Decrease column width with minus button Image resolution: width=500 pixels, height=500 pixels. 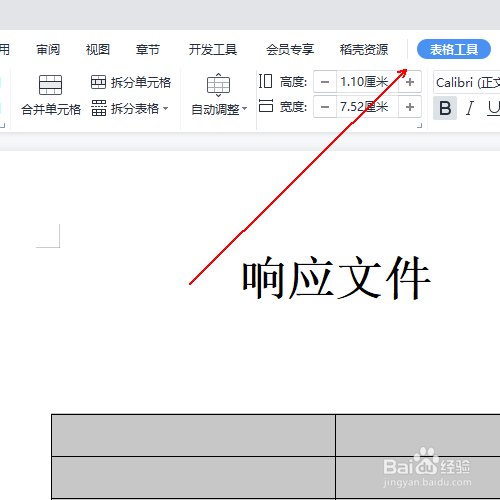tap(325, 107)
